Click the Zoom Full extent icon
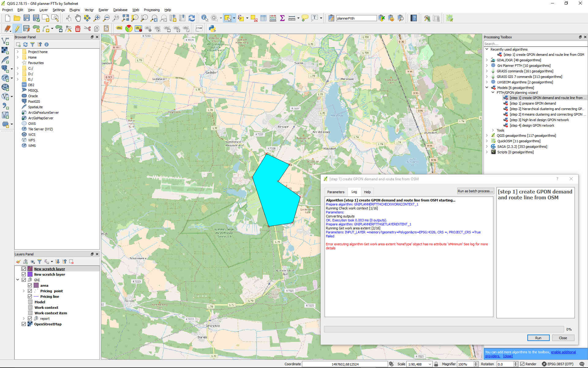The height and width of the screenshot is (368, 588). click(125, 18)
